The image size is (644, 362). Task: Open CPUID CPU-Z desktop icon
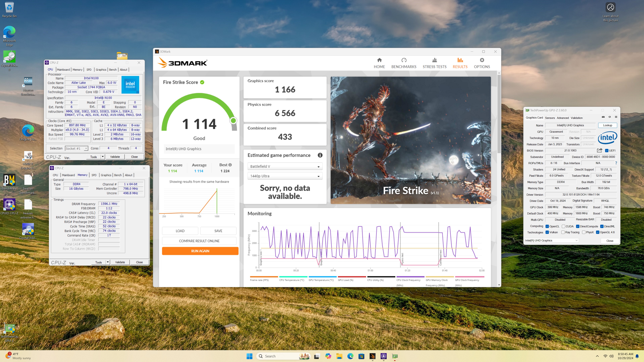(x=9, y=207)
